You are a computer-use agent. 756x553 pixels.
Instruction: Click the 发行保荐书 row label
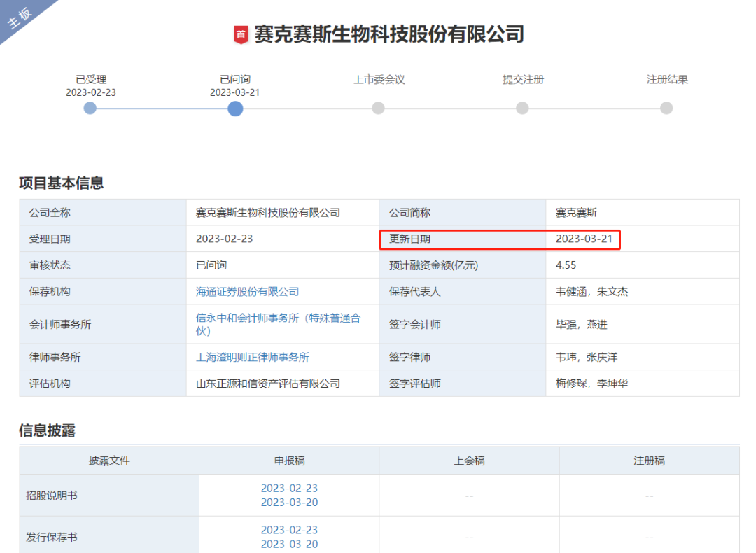tap(52, 537)
